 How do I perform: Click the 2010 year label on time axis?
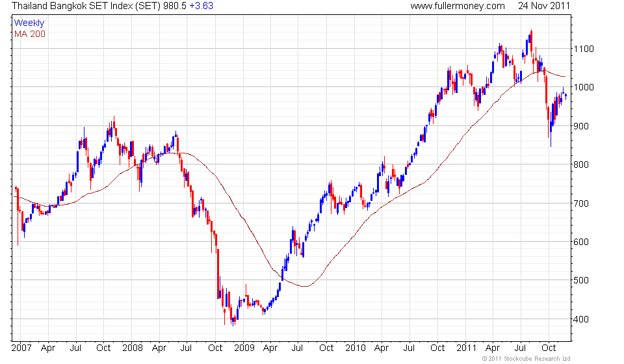(x=356, y=348)
